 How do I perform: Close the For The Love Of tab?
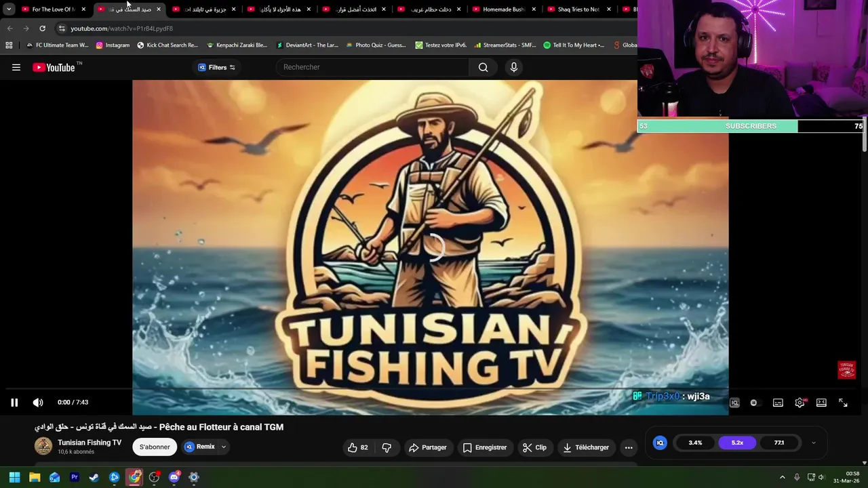pos(83,9)
